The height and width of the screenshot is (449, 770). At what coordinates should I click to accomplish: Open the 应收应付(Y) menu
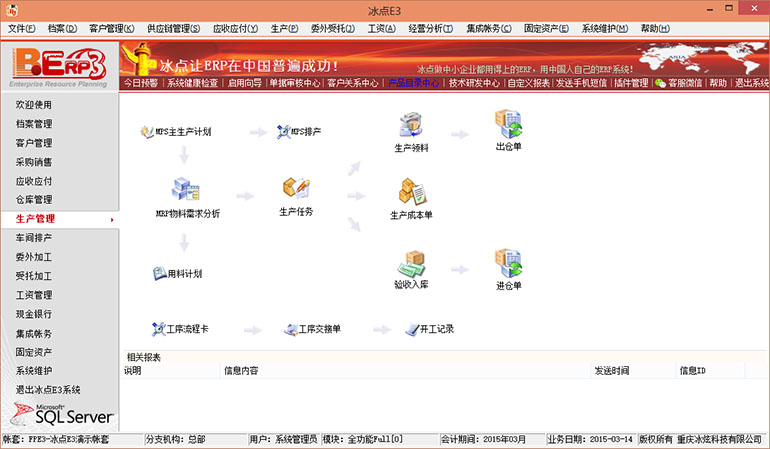(x=235, y=28)
